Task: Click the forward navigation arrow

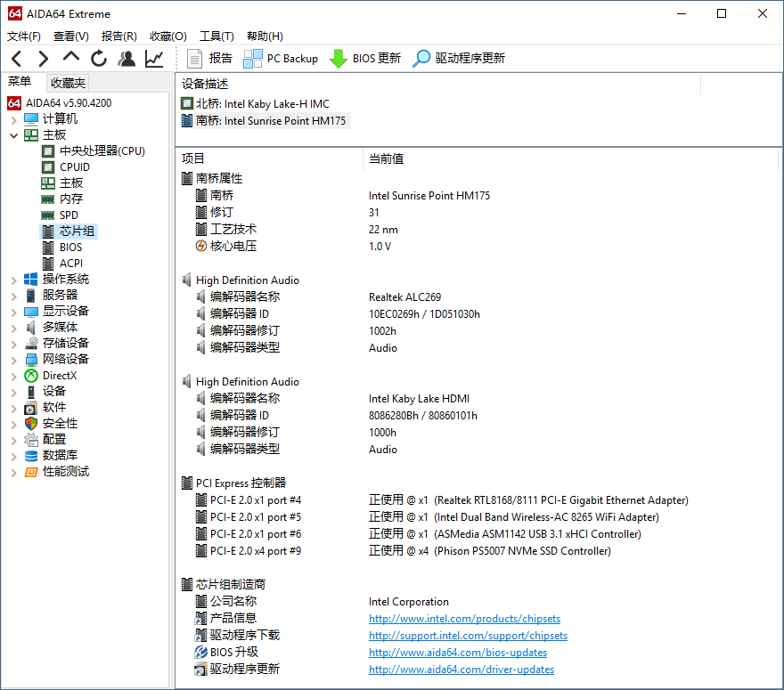Action: tap(43, 59)
